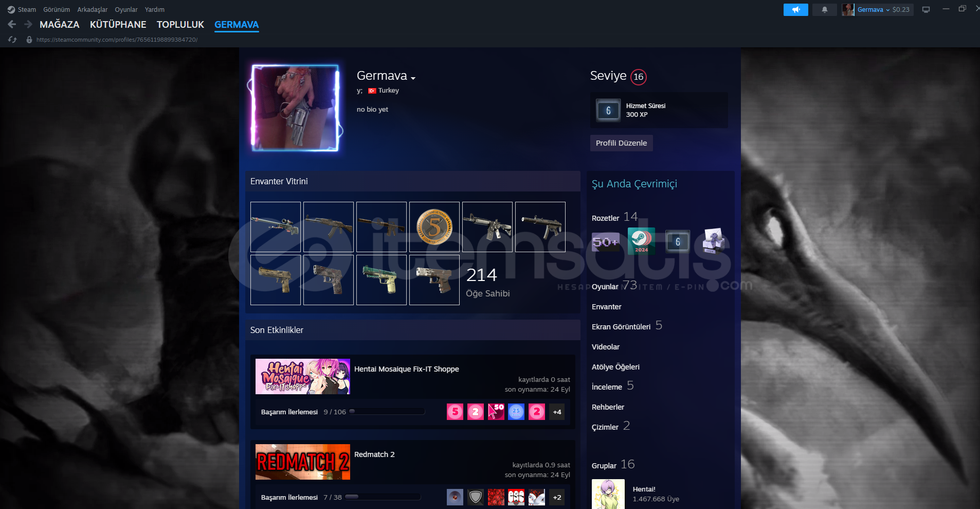Click the pink 5 achievement icon
This screenshot has width=980, height=509.
click(x=455, y=412)
